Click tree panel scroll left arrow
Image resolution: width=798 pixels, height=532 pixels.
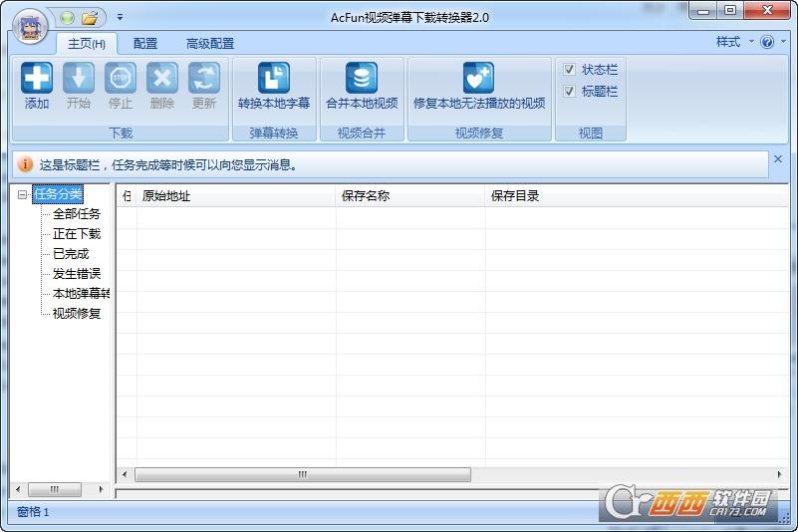point(18,490)
